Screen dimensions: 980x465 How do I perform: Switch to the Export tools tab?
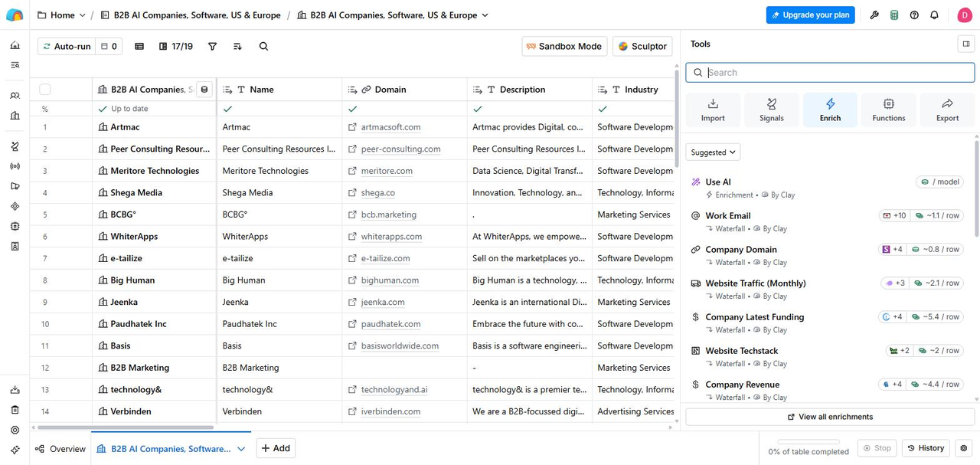coord(947,110)
